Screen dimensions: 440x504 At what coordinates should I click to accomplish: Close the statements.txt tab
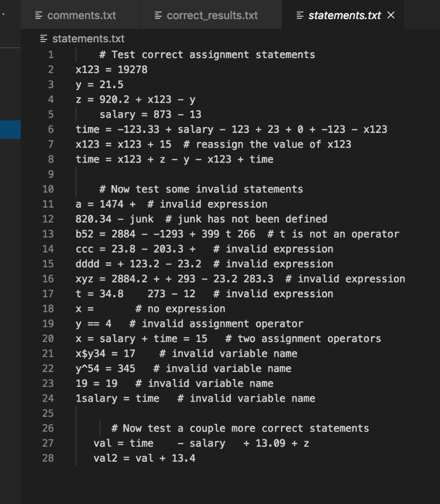coord(390,15)
